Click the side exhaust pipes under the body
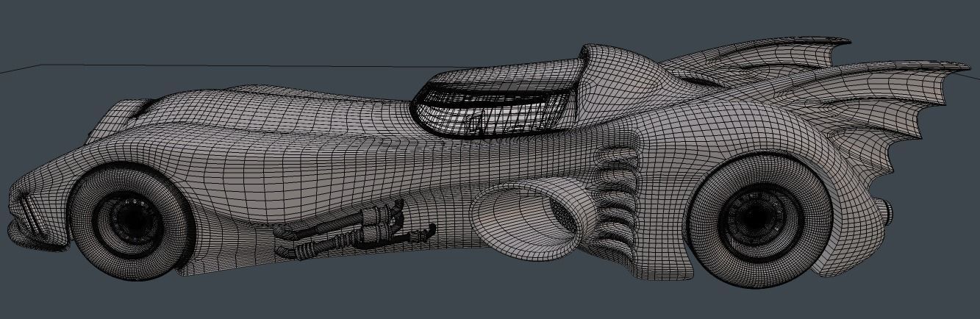 click(x=354, y=229)
